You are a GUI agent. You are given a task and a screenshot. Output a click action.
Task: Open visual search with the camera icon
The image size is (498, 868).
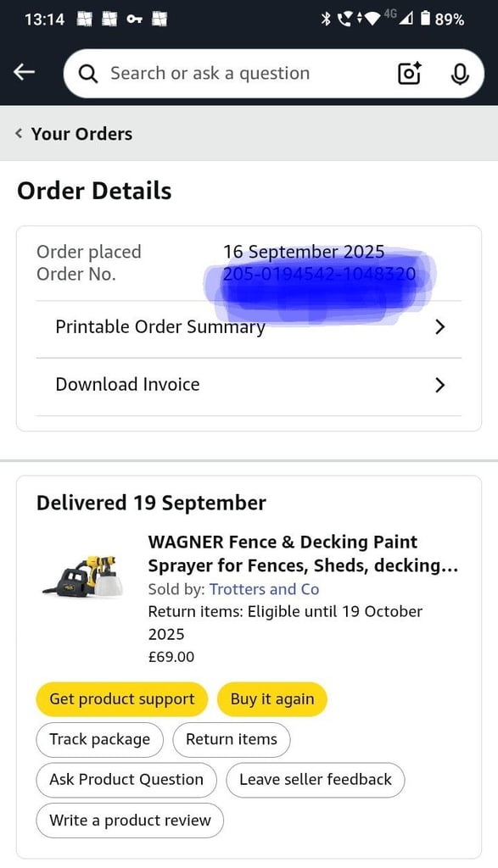tap(408, 74)
